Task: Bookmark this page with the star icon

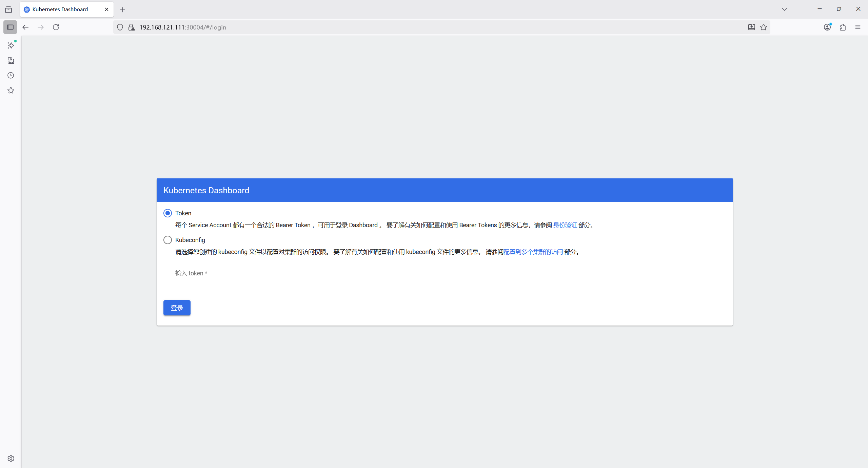Action: click(764, 27)
